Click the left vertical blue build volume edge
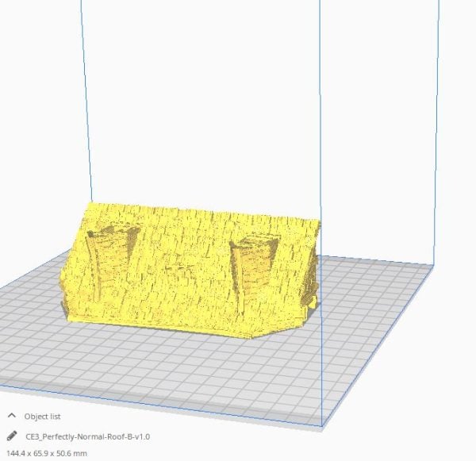 click(x=94, y=119)
